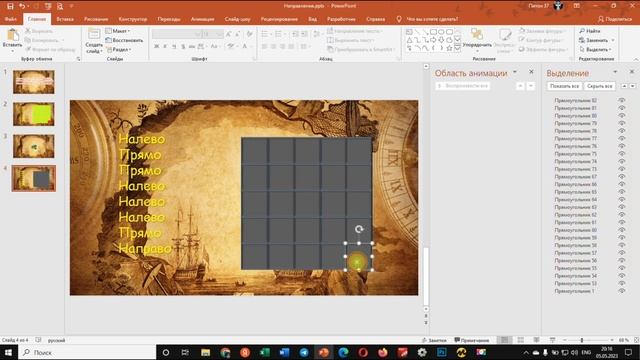
Task: Open Telegram from the taskbar
Action: (304, 352)
